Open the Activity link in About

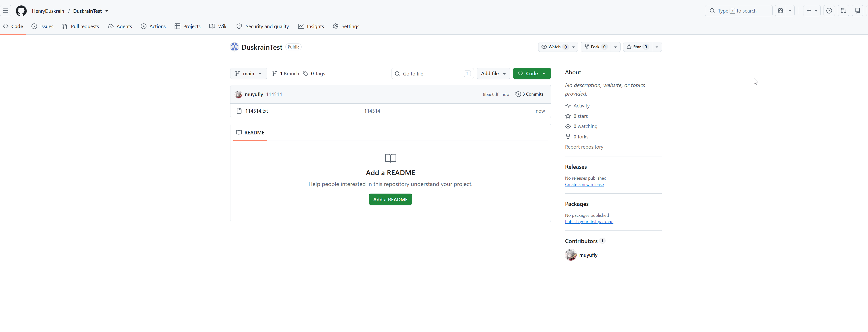[x=577, y=106]
